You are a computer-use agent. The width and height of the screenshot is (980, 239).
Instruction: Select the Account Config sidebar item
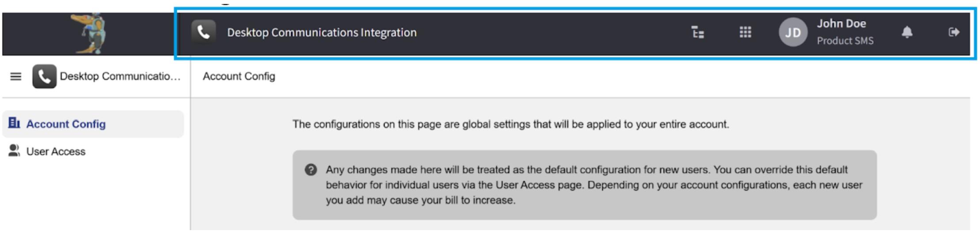(66, 124)
